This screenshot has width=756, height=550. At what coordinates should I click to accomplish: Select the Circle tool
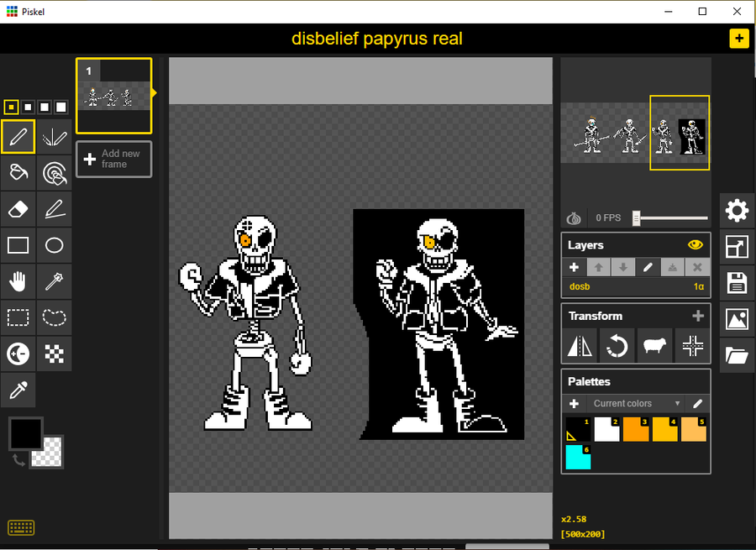[x=55, y=245]
